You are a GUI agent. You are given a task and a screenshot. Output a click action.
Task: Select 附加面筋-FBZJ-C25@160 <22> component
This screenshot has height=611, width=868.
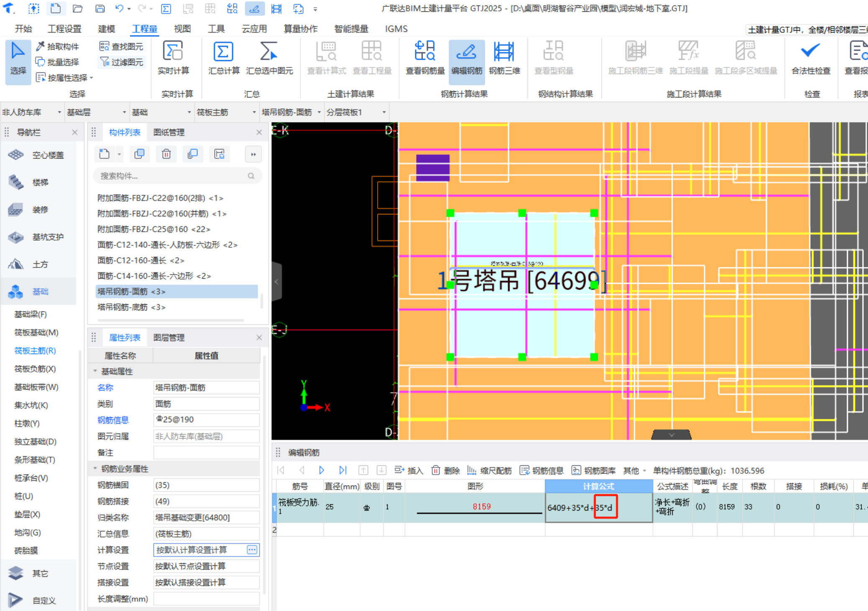[176, 229]
